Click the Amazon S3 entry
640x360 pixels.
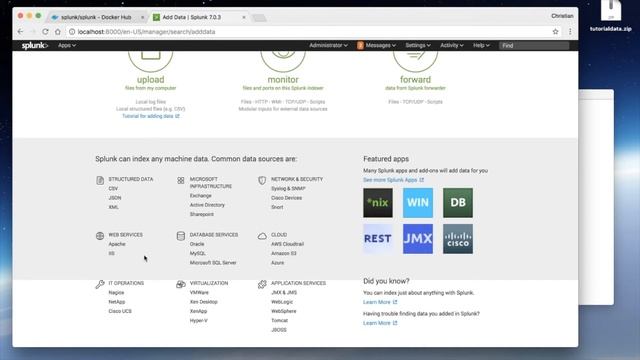pyautogui.click(x=284, y=253)
